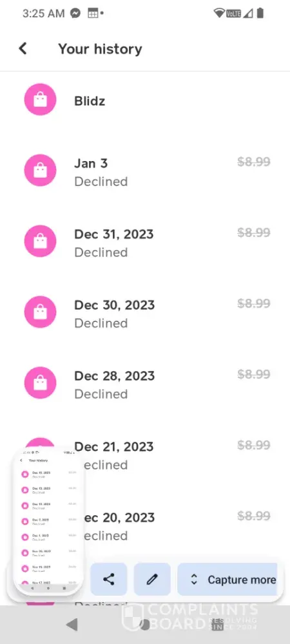Edit the screenshot with the pencil icon
Image resolution: width=290 pixels, height=644 pixels.
point(152,579)
